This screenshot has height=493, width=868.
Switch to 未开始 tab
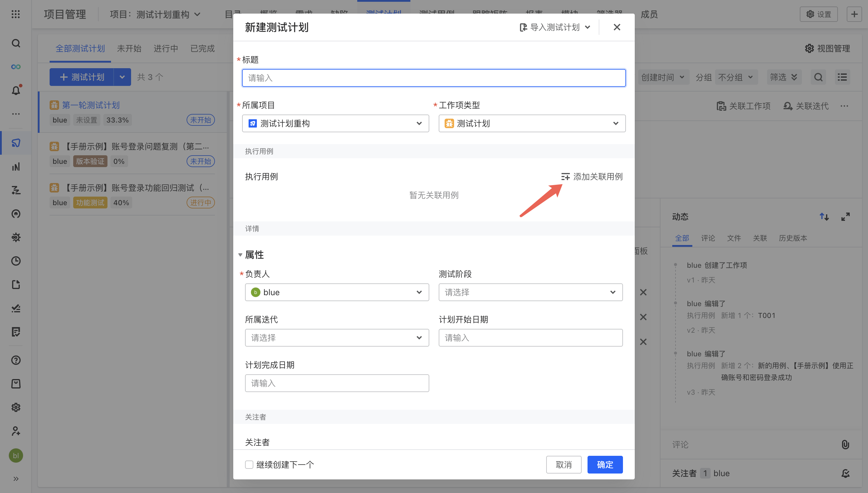(129, 48)
